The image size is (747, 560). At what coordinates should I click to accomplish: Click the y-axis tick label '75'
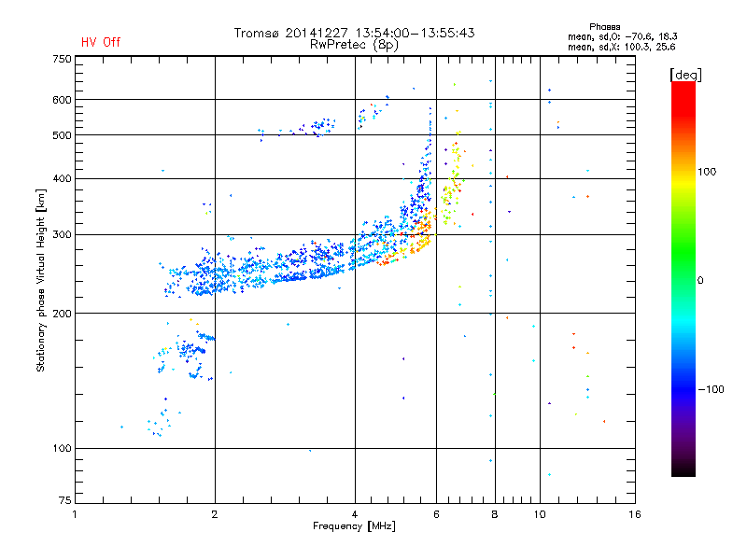[x=64, y=500]
